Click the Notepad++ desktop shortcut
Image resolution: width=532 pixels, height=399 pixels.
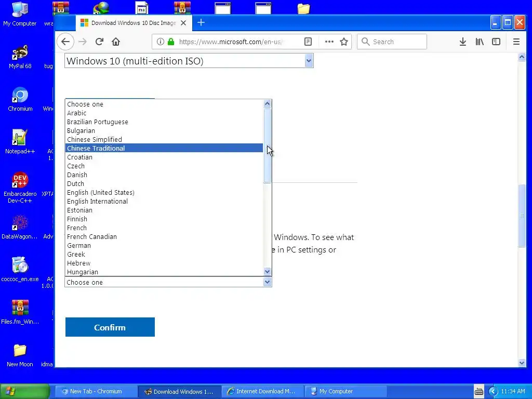point(20,142)
